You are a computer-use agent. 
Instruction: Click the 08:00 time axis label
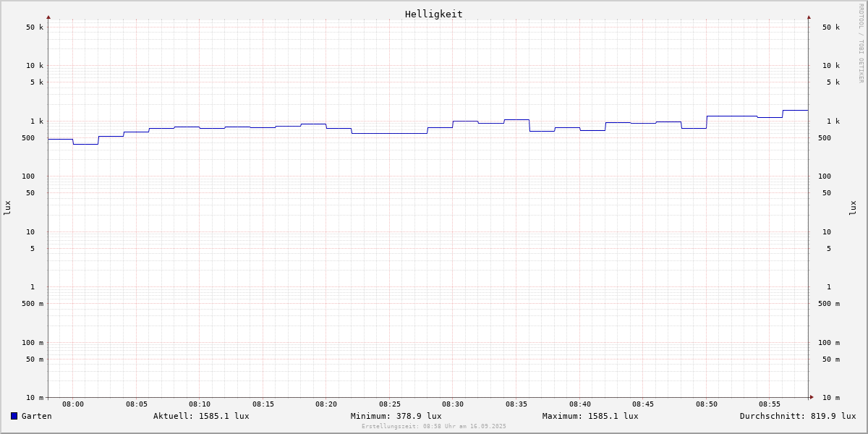click(x=73, y=404)
